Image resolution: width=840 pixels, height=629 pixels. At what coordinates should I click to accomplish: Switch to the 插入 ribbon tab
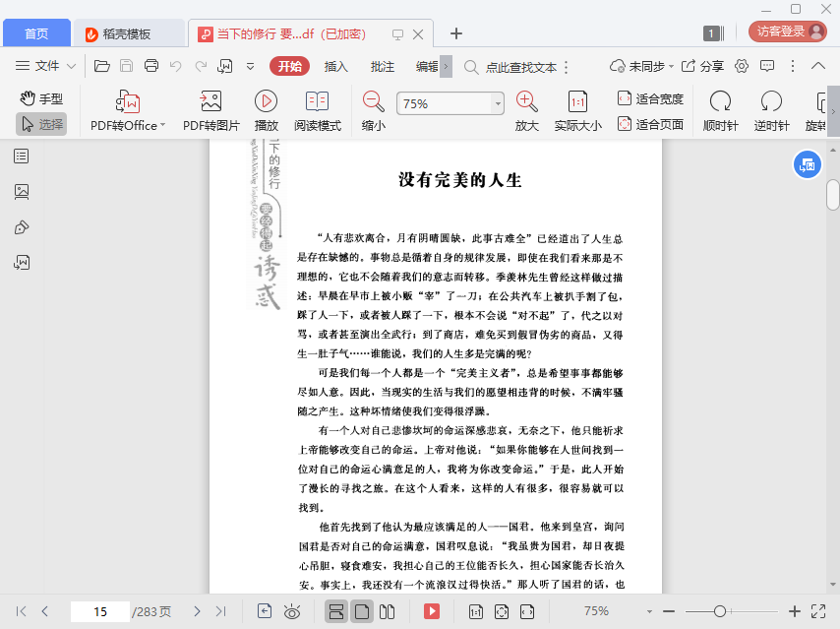[x=336, y=67]
